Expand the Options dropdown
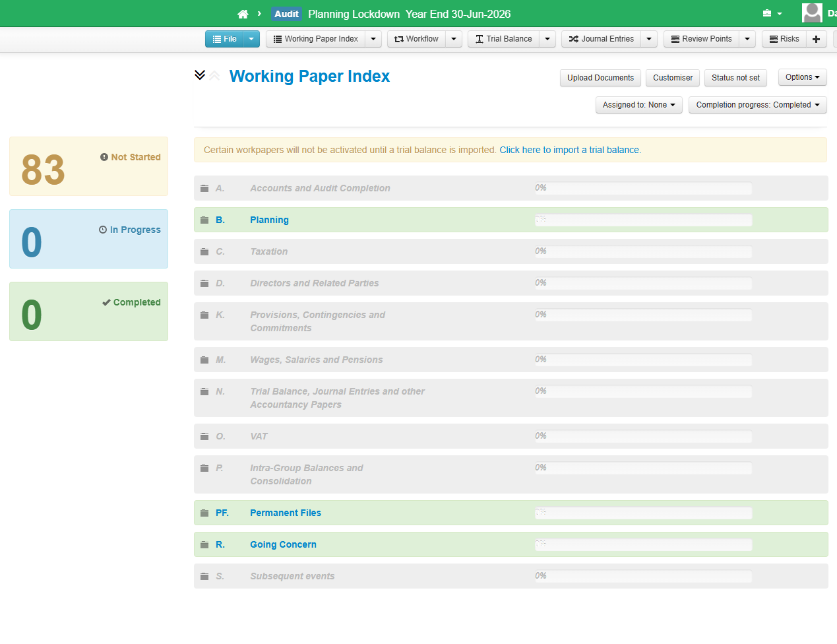Screen dimensions: 837x644 (x=802, y=77)
